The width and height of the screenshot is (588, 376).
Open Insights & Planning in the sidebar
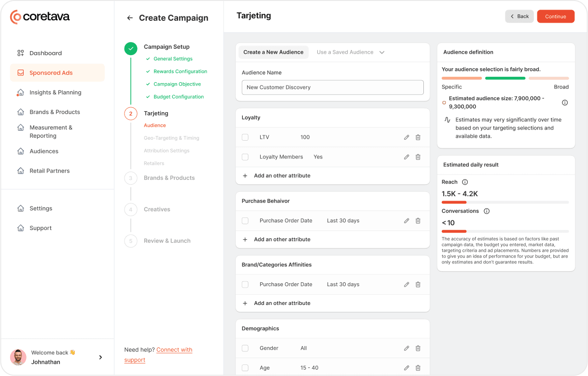coord(55,92)
